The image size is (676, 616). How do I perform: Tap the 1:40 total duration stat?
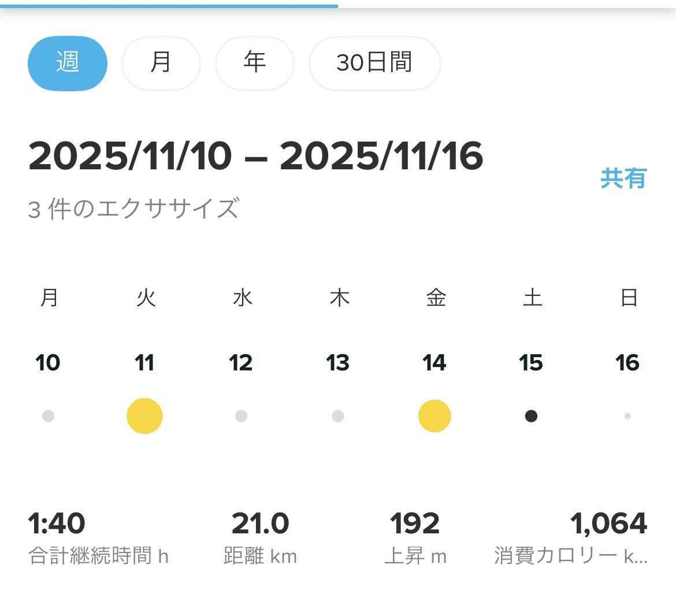[57, 524]
